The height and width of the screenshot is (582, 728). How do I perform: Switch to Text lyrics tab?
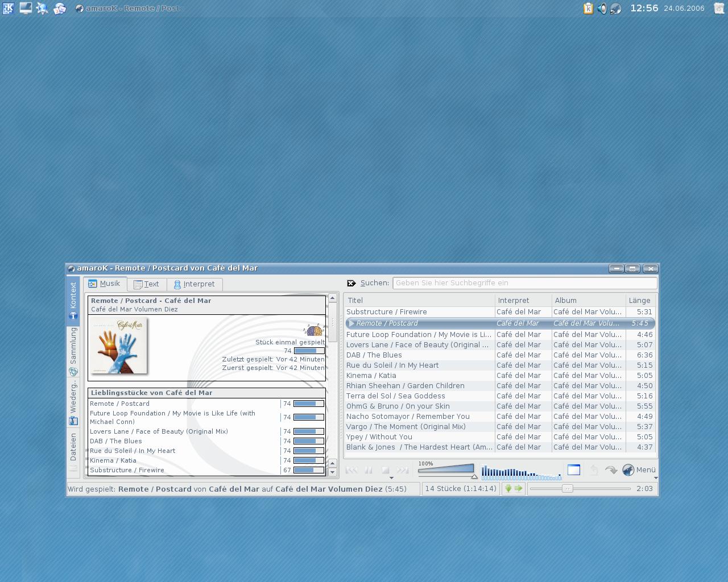click(146, 284)
